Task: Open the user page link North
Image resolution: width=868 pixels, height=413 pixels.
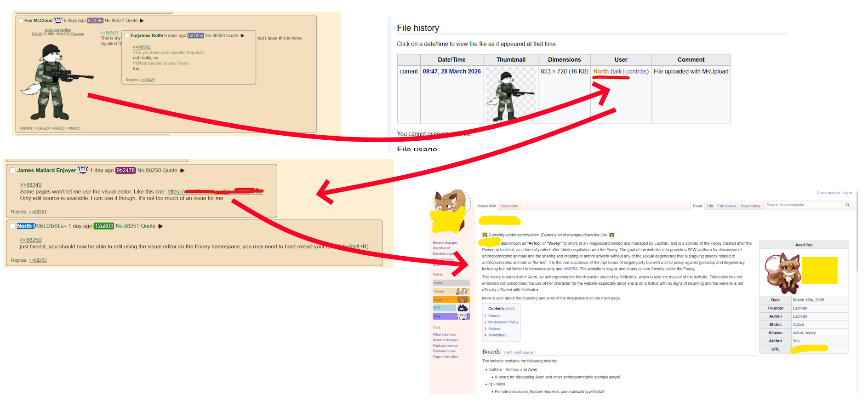Action: (601, 71)
